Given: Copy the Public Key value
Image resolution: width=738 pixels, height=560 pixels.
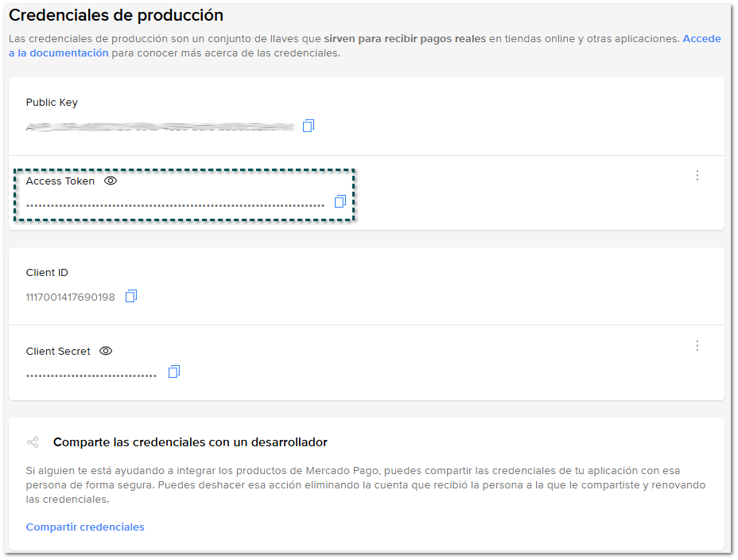Looking at the screenshot, I should coord(309,126).
